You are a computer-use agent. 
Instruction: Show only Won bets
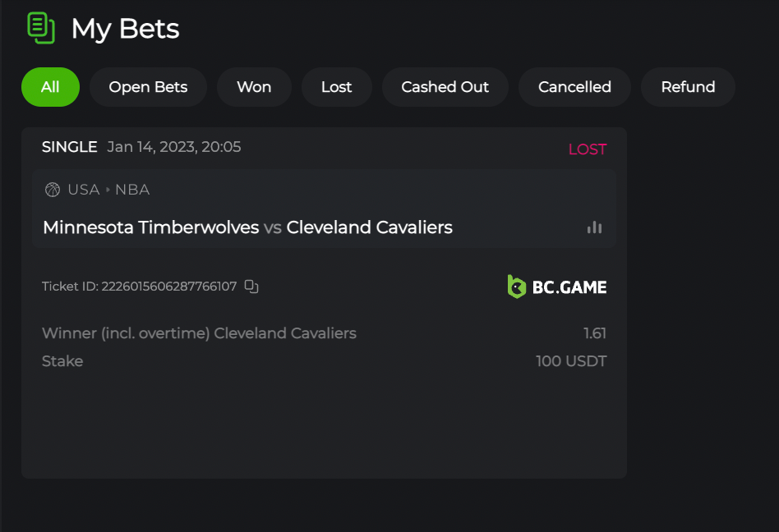254,87
